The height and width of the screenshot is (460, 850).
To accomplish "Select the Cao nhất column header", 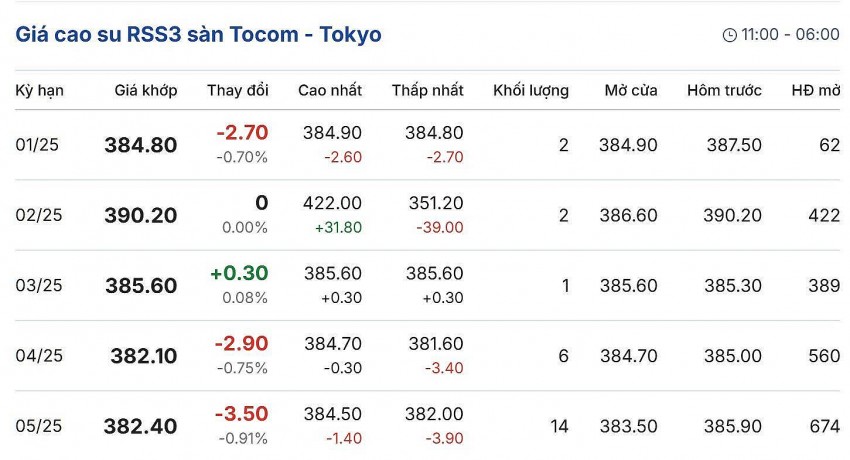I will coord(330,90).
